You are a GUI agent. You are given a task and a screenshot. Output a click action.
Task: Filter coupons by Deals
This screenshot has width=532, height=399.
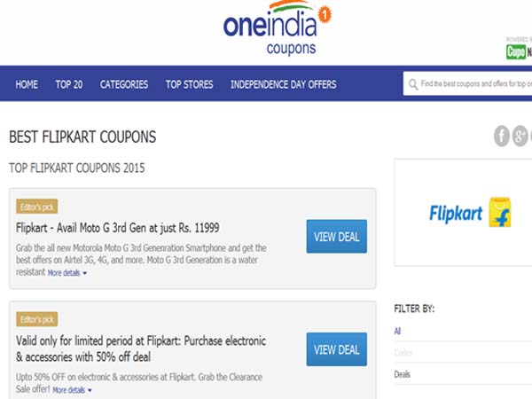[403, 374]
